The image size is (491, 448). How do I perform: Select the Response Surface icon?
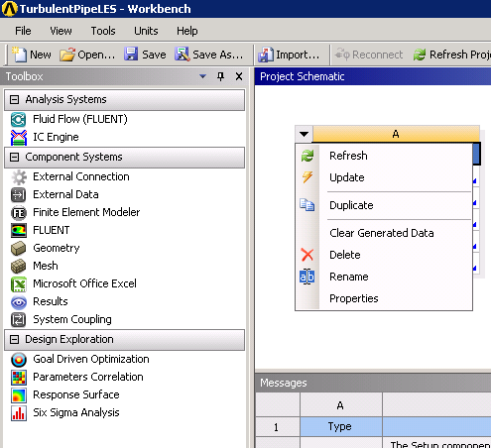pos(19,395)
